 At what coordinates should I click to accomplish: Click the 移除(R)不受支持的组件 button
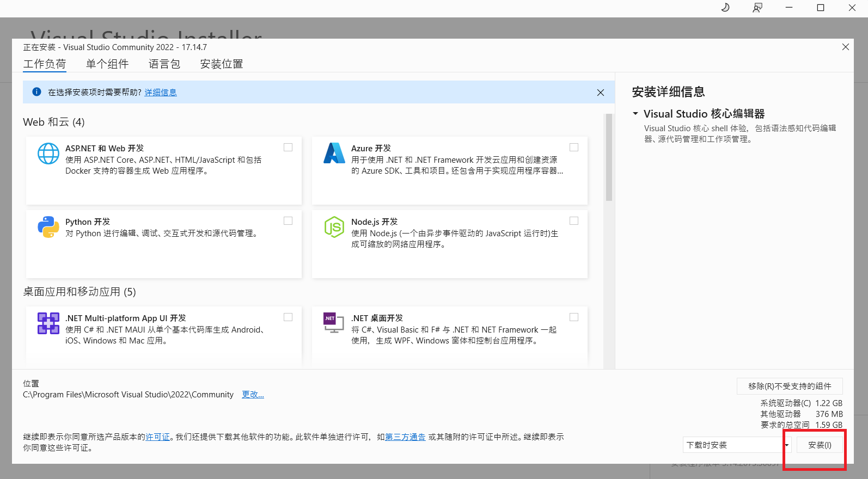790,386
